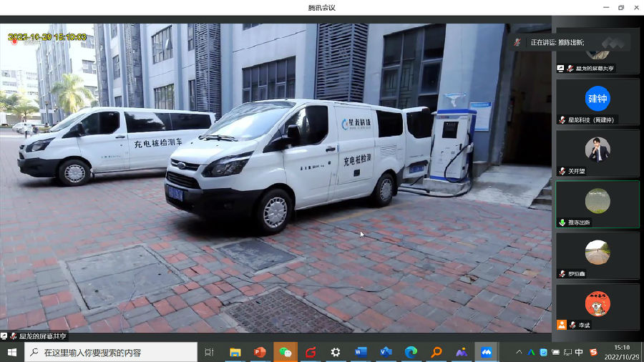Image resolution: width=644 pixels, height=362 pixels.
Task: Click the 2022-10-29 timestamp overlay
Action: pyautogui.click(x=47, y=37)
